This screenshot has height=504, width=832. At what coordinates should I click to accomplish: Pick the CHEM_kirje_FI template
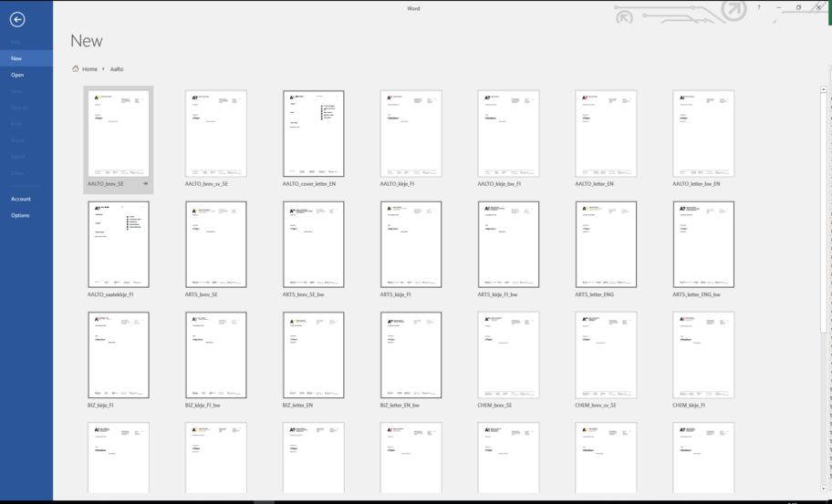(703, 355)
